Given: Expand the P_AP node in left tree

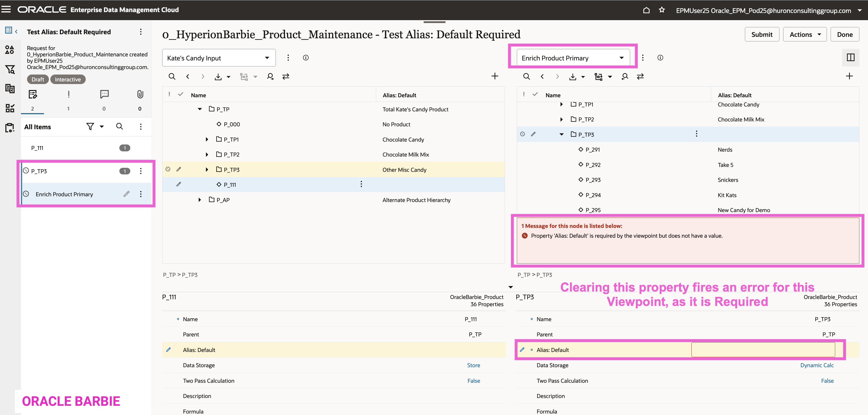Looking at the screenshot, I should click(200, 200).
